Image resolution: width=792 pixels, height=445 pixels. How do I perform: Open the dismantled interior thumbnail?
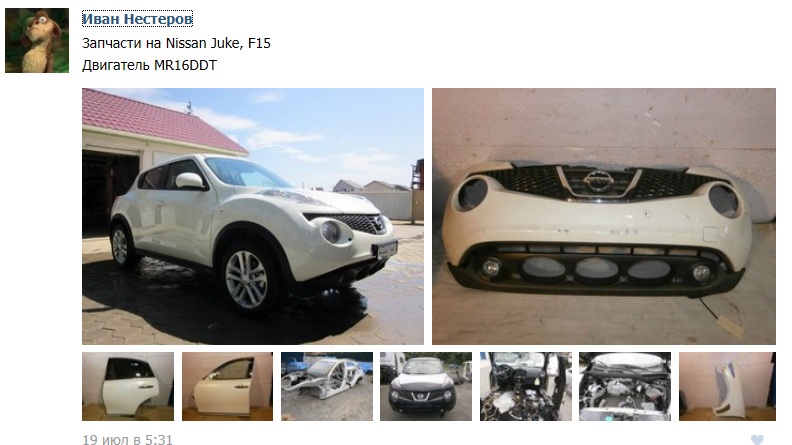526,386
